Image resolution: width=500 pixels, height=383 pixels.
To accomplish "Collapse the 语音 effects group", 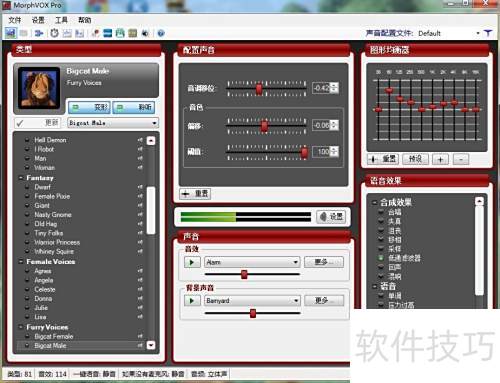I will point(375,286).
